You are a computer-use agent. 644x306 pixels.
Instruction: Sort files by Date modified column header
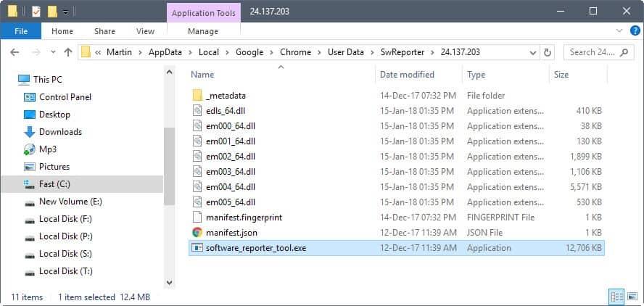407,75
